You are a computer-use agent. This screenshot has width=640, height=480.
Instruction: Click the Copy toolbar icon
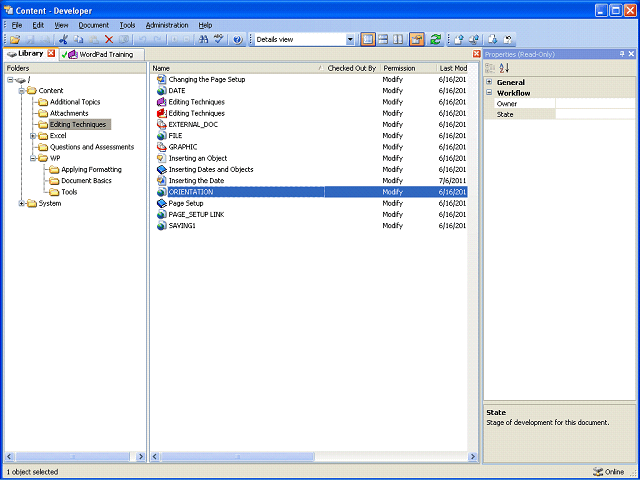tap(78, 40)
